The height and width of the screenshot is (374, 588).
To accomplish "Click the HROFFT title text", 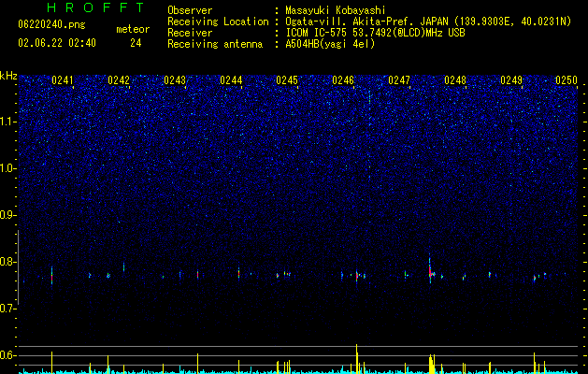I will pos(96,7).
